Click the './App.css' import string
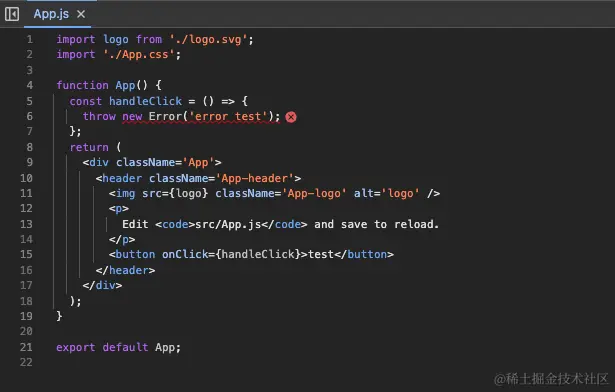This screenshot has width=615, height=392. pos(138,55)
